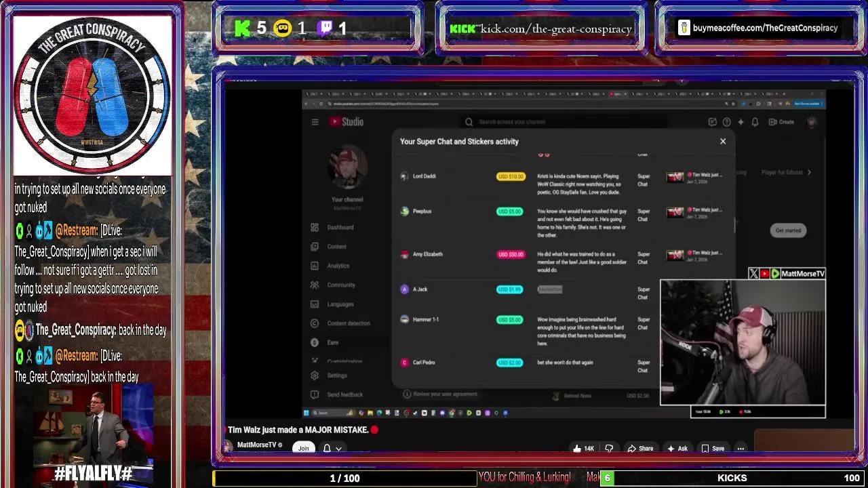Image resolution: width=868 pixels, height=488 pixels.
Task: Select the USD $2.00 badge for Carl Pedro
Action: click(509, 363)
